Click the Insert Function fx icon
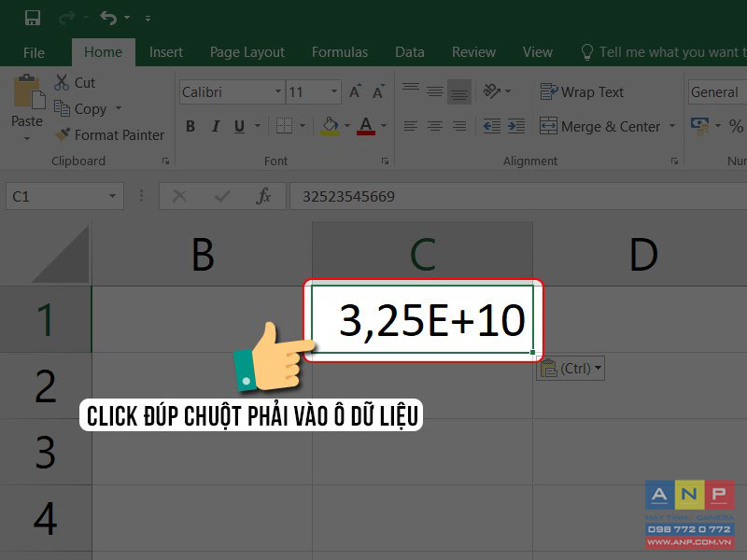747x560 pixels. 263,196
